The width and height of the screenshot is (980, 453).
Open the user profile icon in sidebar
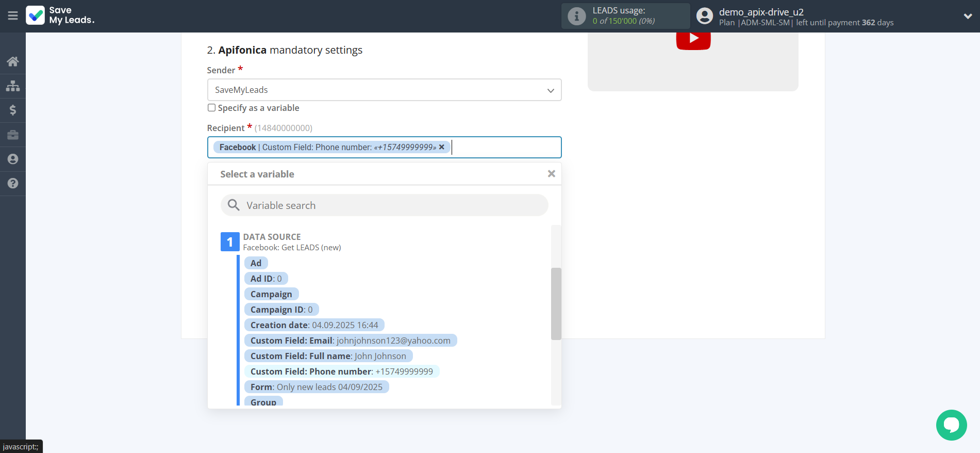[x=13, y=159]
